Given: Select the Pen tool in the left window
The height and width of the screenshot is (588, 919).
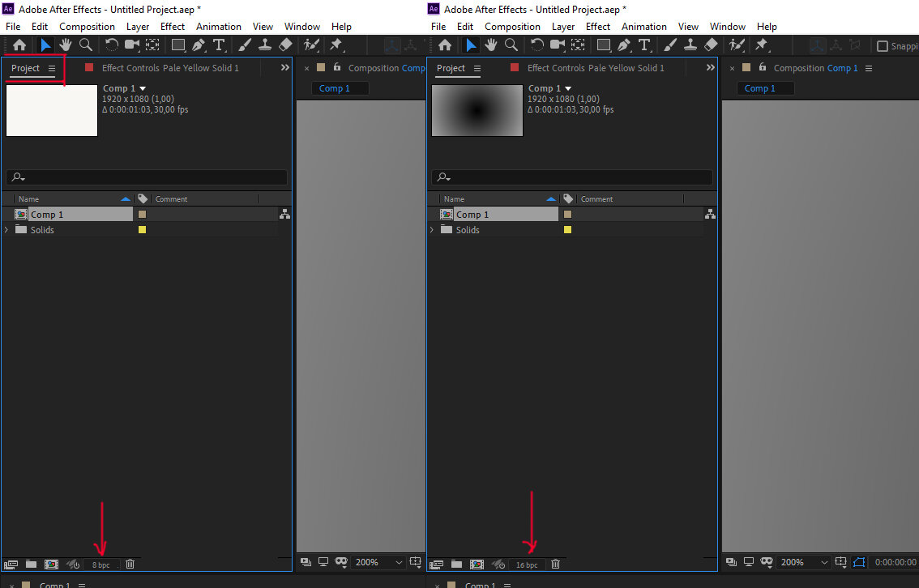Looking at the screenshot, I should pyautogui.click(x=199, y=45).
